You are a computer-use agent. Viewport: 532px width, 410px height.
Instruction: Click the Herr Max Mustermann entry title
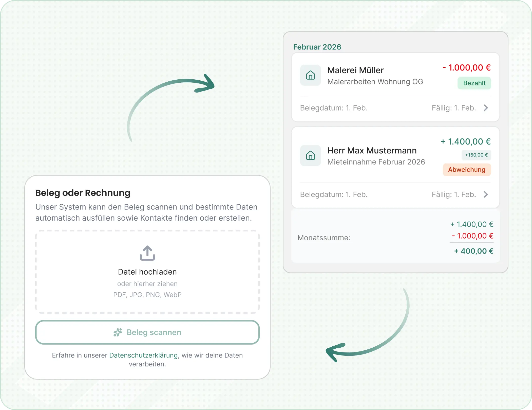click(372, 151)
